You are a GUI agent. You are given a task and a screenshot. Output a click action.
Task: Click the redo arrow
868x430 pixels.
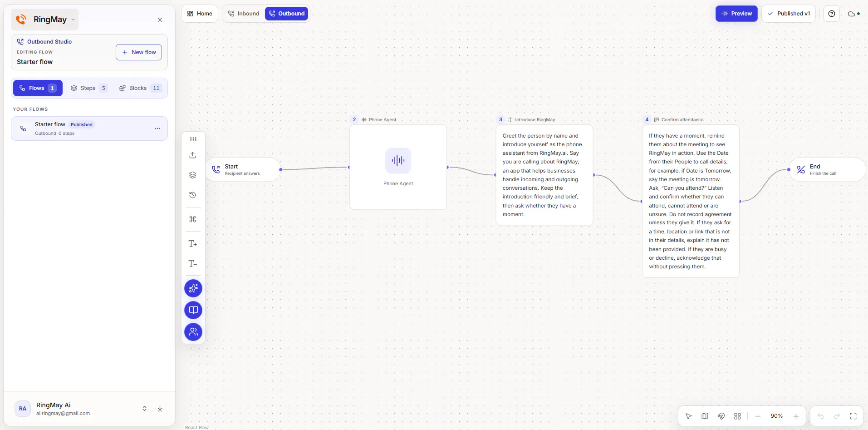point(837,416)
